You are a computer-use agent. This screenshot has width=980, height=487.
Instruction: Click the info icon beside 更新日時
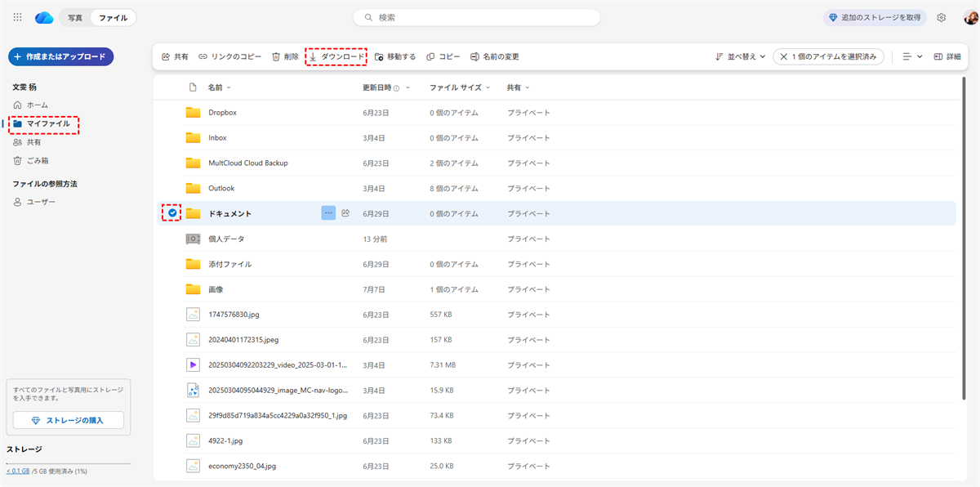[396, 87]
